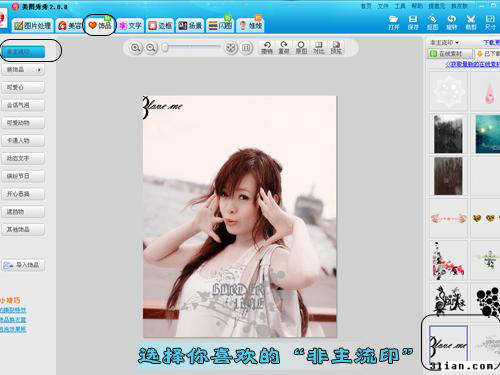The image size is (500, 375).
Task: Click the undo (撤销) arrow icon
Action: 267,48
